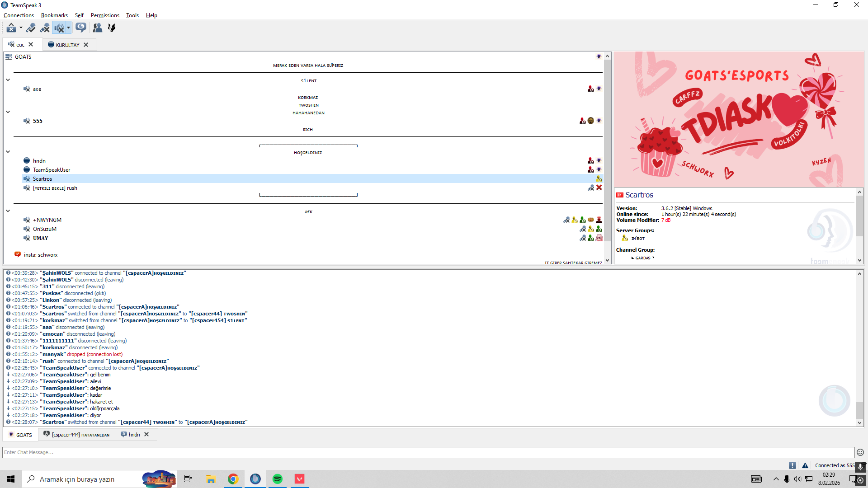Viewport: 868px width, 488px height.
Task: Select user +NWYNGM in AFK channel
Action: click(47, 220)
